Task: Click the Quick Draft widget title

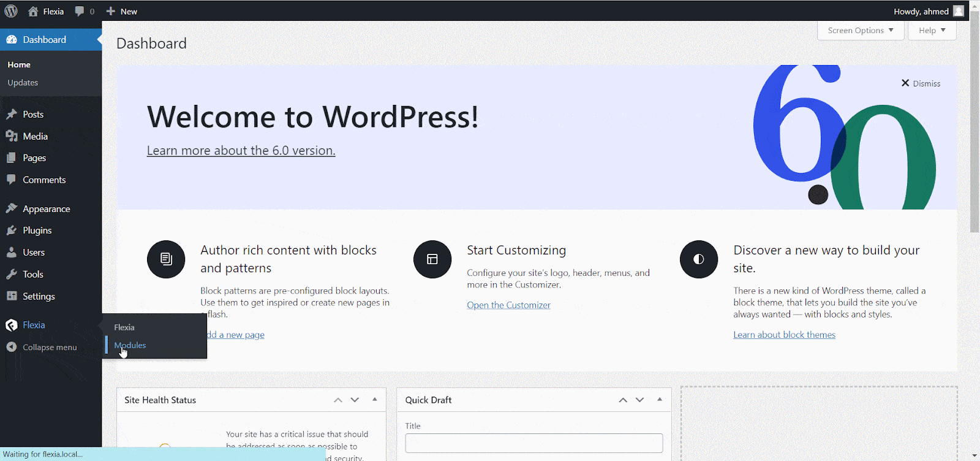Action: (x=428, y=400)
